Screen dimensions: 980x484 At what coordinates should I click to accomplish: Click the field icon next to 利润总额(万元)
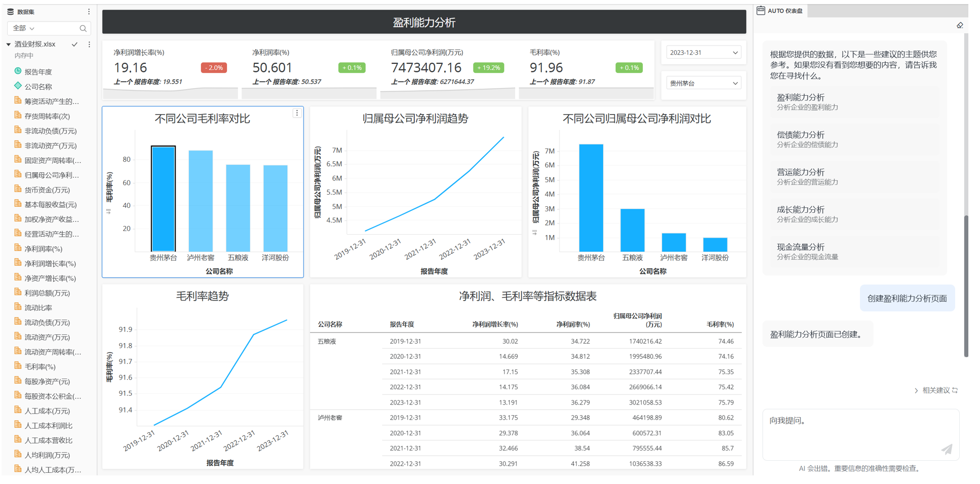click(x=18, y=292)
